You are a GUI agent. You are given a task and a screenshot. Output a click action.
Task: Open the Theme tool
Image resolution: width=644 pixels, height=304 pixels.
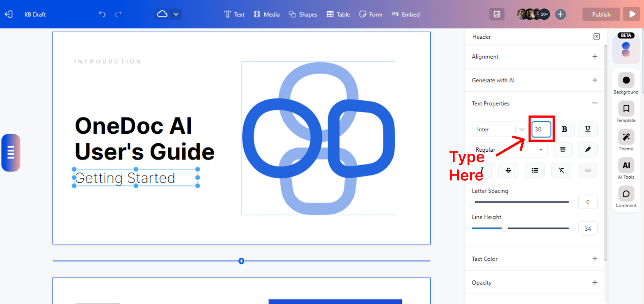point(626,140)
